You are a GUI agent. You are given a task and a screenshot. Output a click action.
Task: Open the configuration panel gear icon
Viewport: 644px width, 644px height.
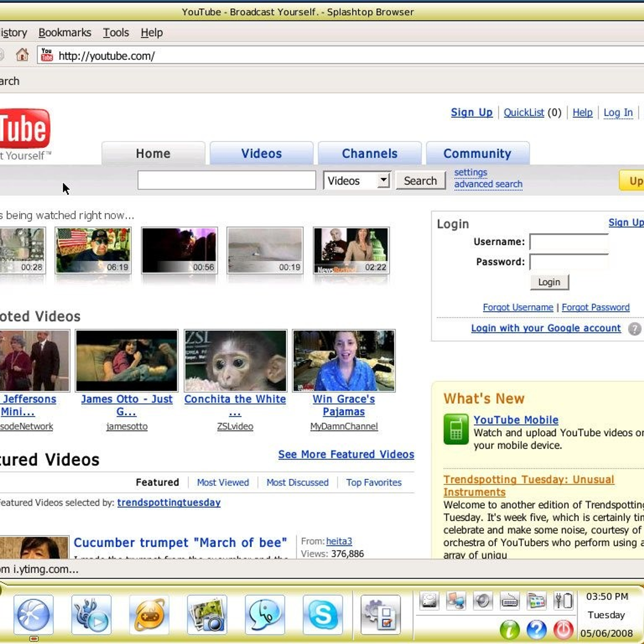[x=380, y=615]
